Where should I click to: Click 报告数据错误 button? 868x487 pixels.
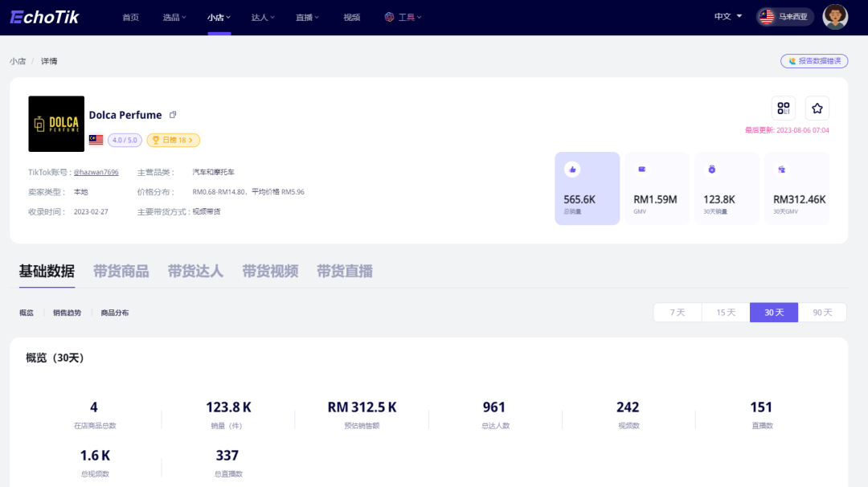click(x=814, y=61)
